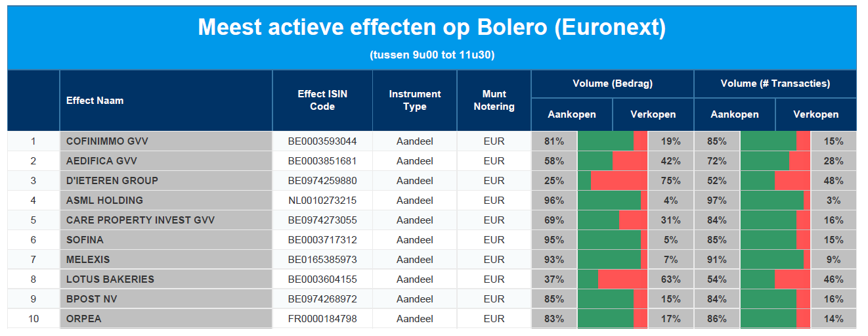
Task: Click ASML HOLDING in the list
Action: (104, 200)
